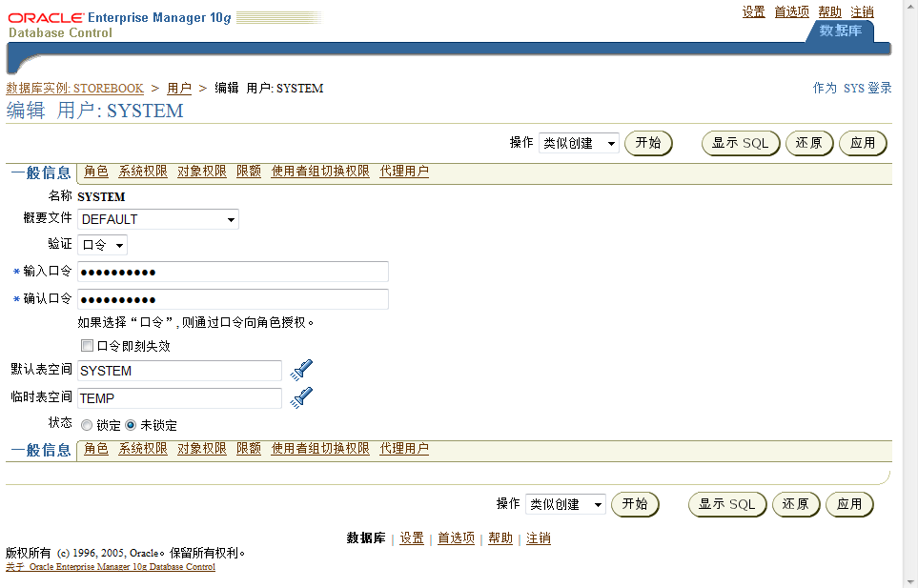Open footer 设置 link
This screenshot has height=588, width=918.
[x=412, y=538]
